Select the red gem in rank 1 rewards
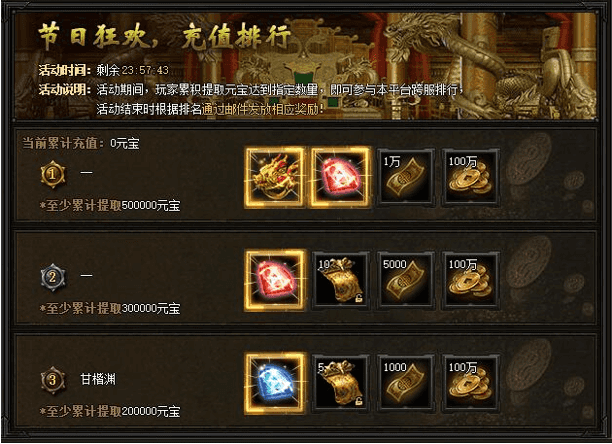Screen dimensions: 612x444 point(340,177)
